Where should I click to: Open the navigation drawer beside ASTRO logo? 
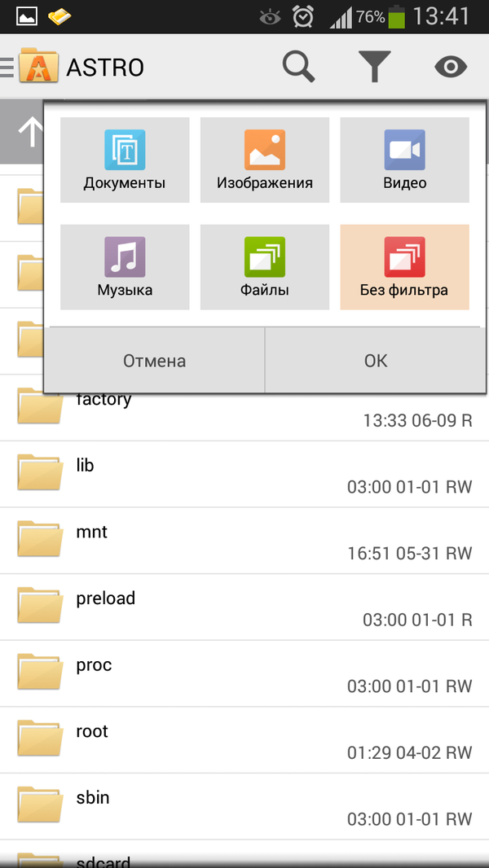(x=7, y=67)
